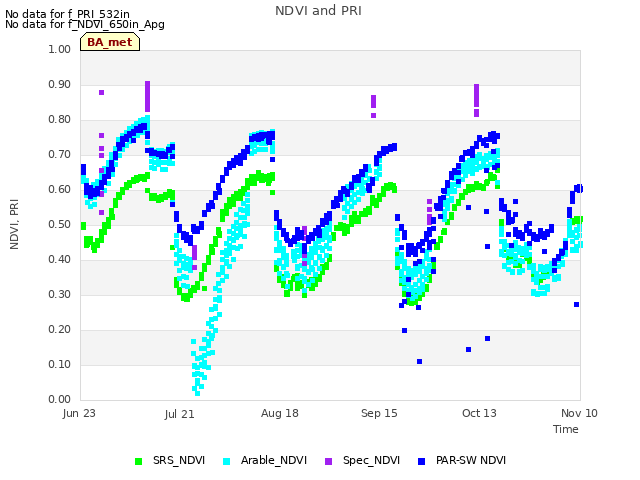Click the Aug 18 x-axis tick label
640x480 pixels.
tap(280, 413)
